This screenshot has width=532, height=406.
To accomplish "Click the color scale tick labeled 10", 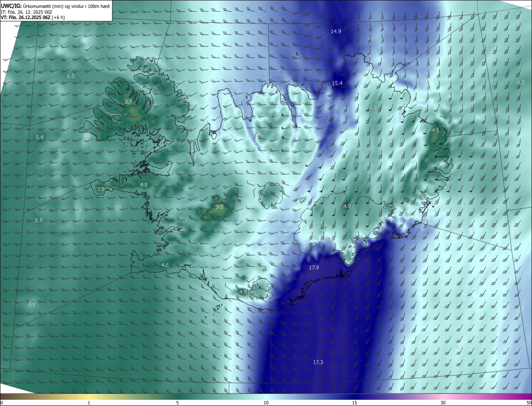I will point(266,403).
